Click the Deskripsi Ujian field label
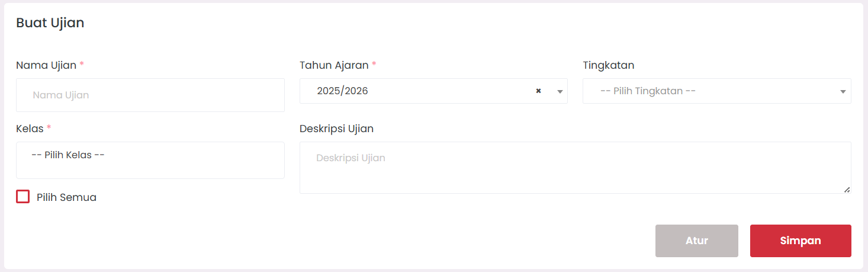868x272 pixels. click(336, 129)
